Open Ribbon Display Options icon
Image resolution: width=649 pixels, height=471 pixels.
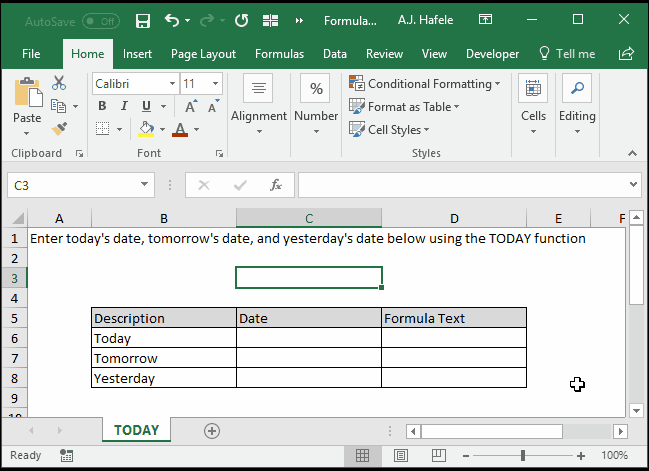click(485, 19)
